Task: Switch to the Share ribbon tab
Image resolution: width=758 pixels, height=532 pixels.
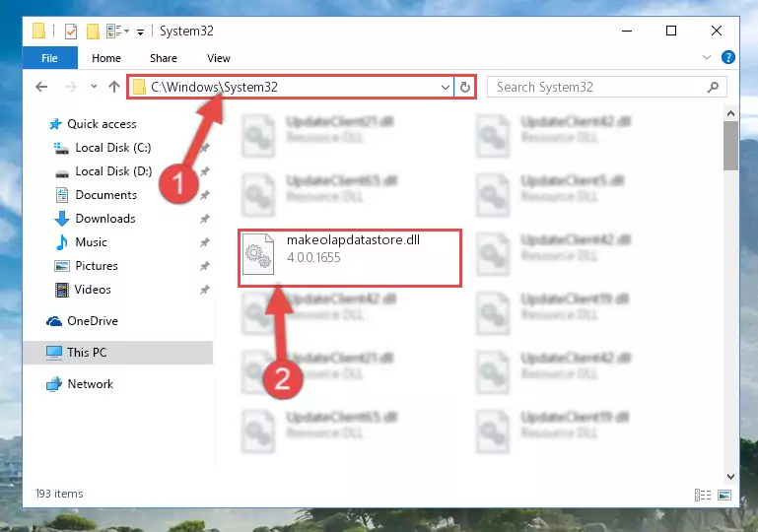Action: click(x=164, y=58)
